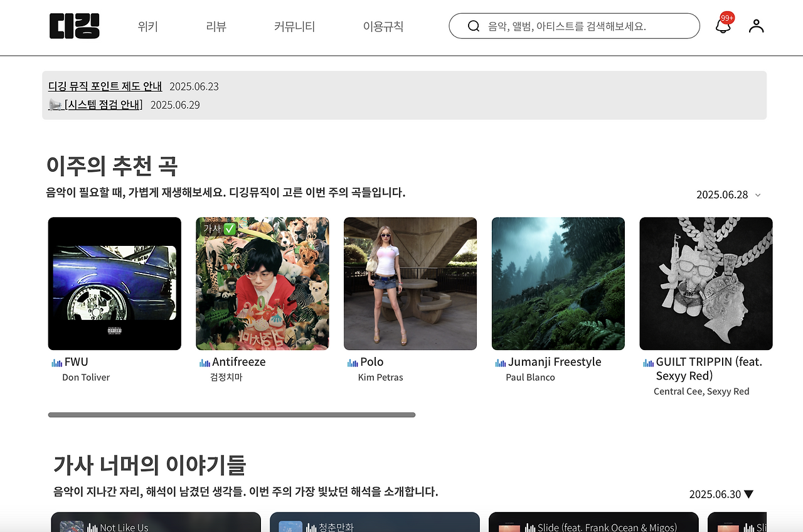Click the GUILT TRIPPIN (feat. Sexyy Red) title
This screenshot has height=532, width=803.
tap(709, 369)
